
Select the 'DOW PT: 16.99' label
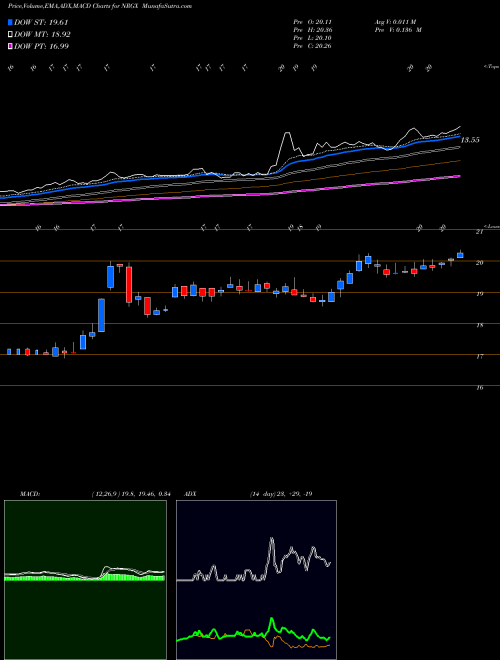point(41,46)
